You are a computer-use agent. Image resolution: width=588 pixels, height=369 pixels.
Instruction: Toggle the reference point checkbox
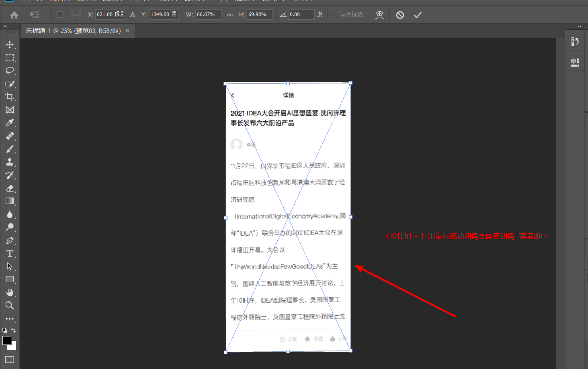coord(61,15)
